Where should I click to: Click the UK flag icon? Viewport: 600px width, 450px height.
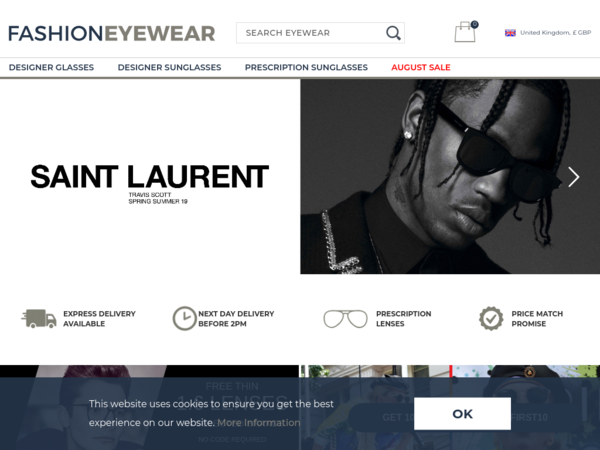pyautogui.click(x=510, y=33)
